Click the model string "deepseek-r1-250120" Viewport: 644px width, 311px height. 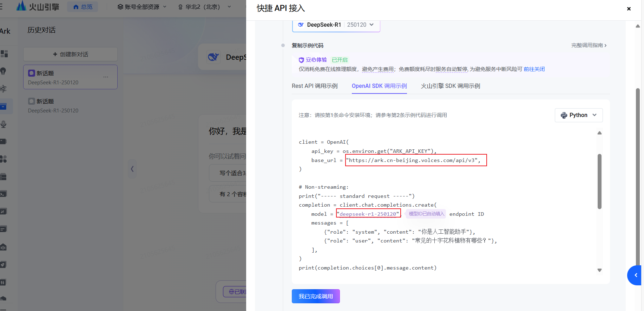click(x=368, y=214)
